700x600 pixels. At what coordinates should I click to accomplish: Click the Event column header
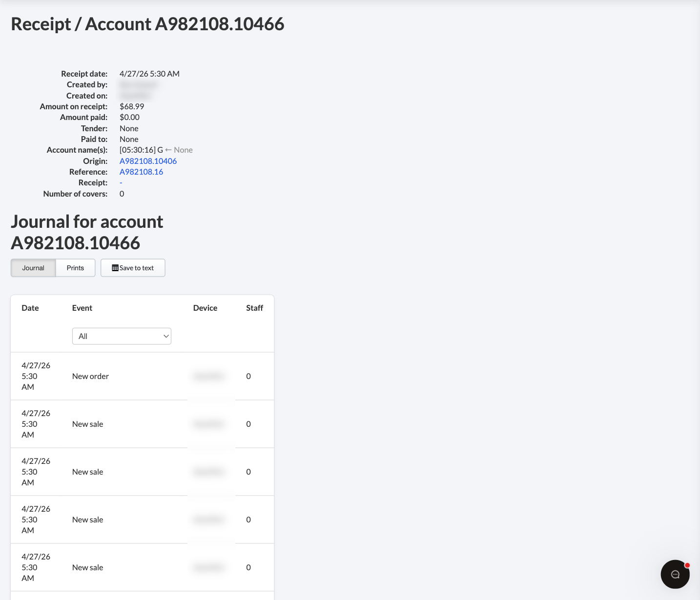click(x=82, y=308)
